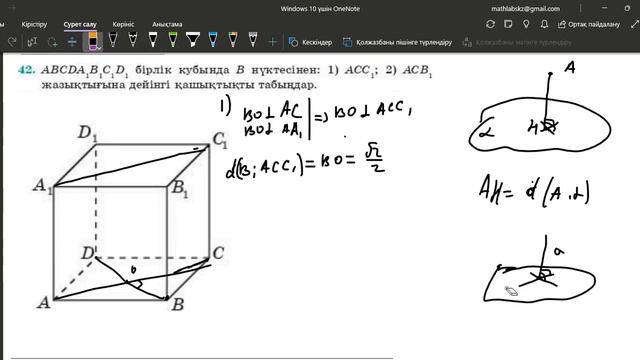This screenshot has height=360, width=640.
Task: Click the problem number 42 text
Action: [27, 70]
